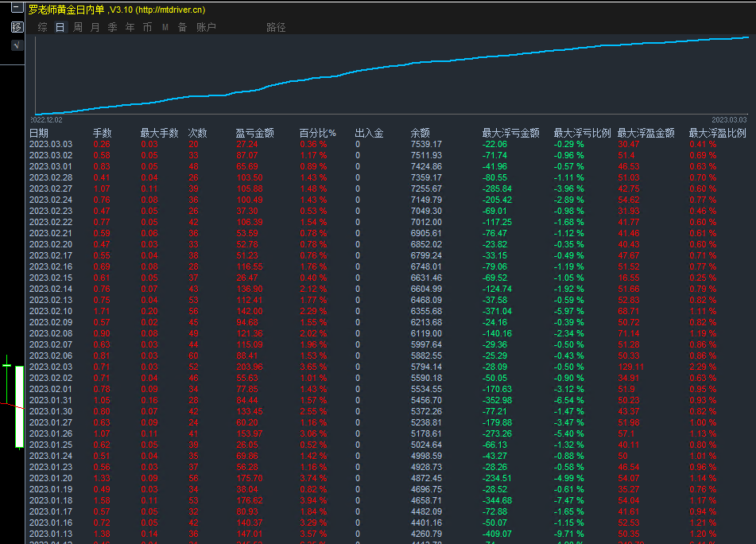Screen dimensions: 756x544
Task: Click the 最大浮盈比例 column header
Action: [x=717, y=133]
